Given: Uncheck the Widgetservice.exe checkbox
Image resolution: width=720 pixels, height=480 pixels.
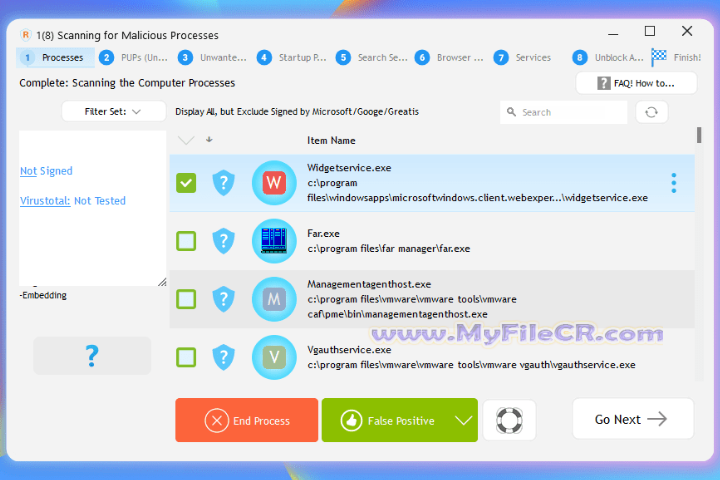Looking at the screenshot, I should pos(186,183).
